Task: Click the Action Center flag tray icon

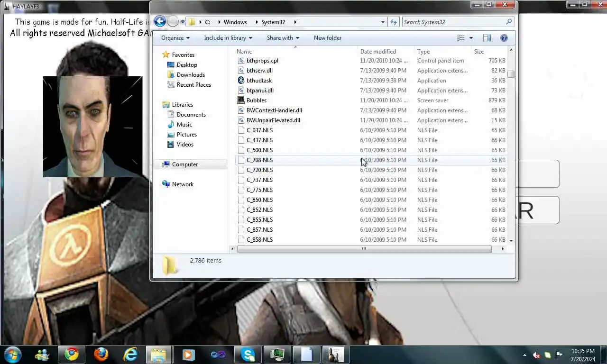Action: 560,355
